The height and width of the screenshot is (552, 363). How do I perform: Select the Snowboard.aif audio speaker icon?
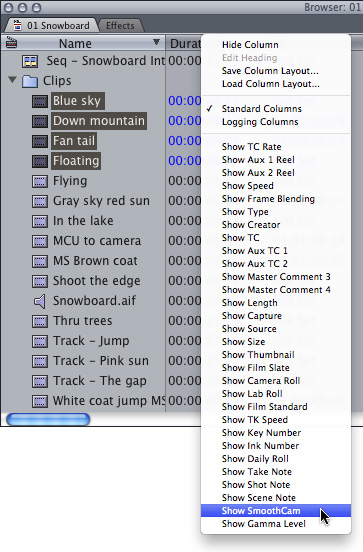coord(40,302)
